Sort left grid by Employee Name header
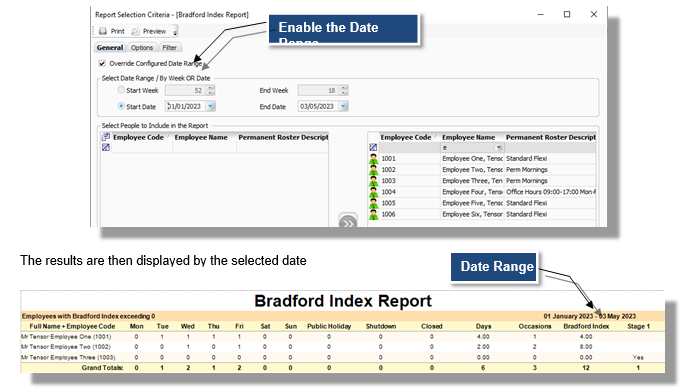The width and height of the screenshot is (687, 392). tap(204, 137)
